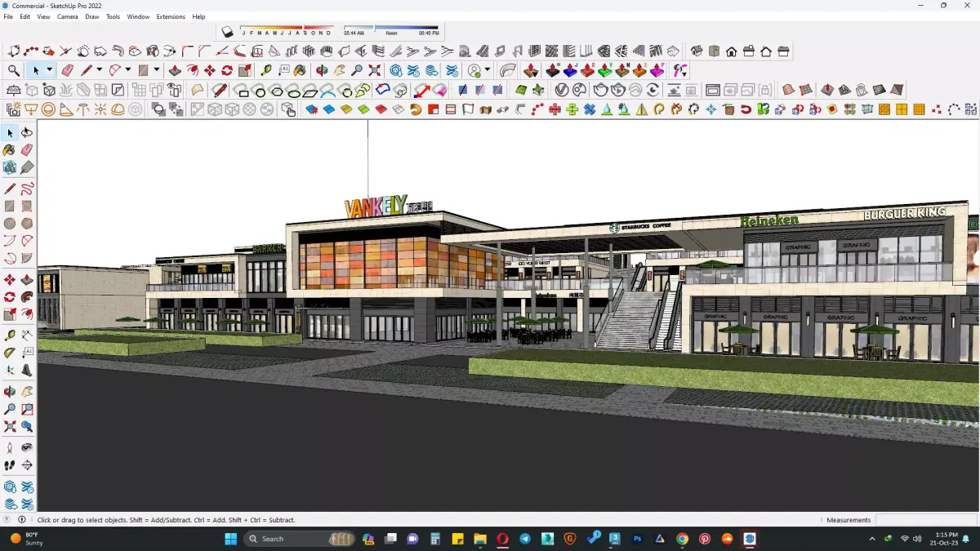This screenshot has height=551, width=980.
Task: Open the V-Ray Asset Editor
Action: pyautogui.click(x=562, y=90)
